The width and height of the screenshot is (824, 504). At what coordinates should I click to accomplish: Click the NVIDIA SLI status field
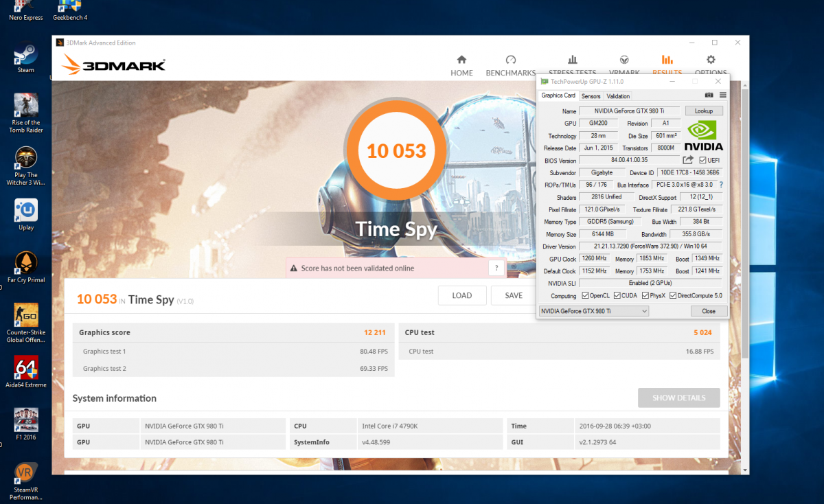(651, 283)
